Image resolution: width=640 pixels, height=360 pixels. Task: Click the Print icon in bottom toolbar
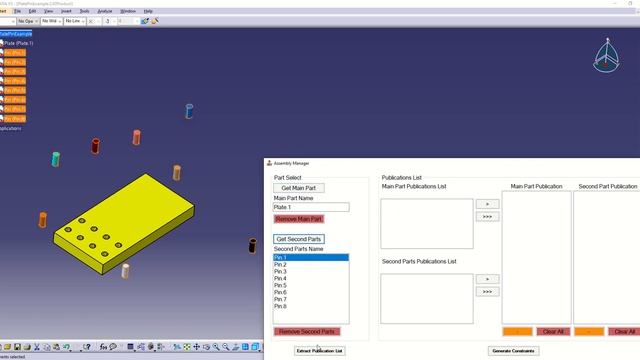pos(27,347)
